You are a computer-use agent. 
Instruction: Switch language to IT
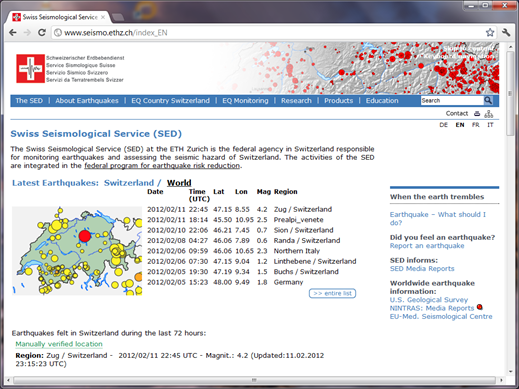[490, 125]
